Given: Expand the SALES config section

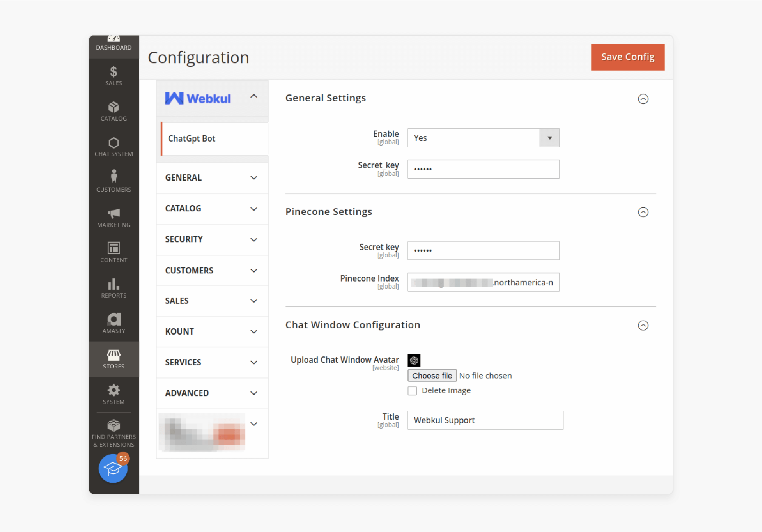Looking at the screenshot, I should [212, 301].
